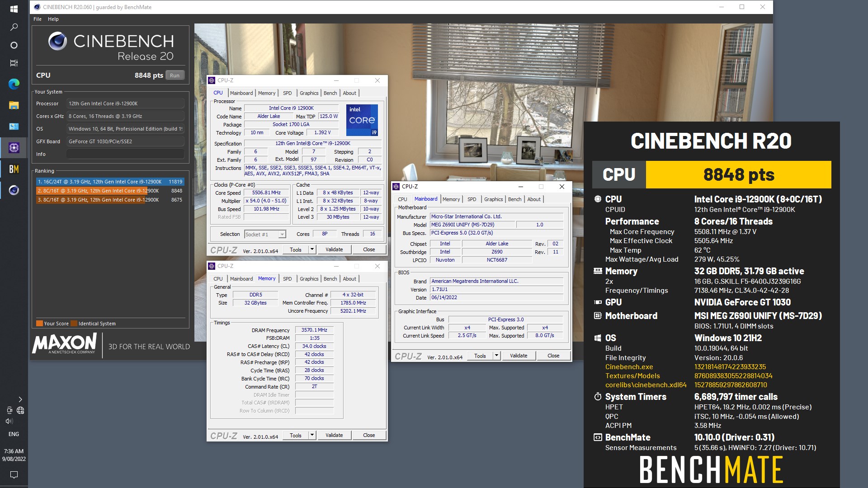Click the Cinebench.exe file integrity entry
This screenshot has height=488, width=868.
[629, 367]
